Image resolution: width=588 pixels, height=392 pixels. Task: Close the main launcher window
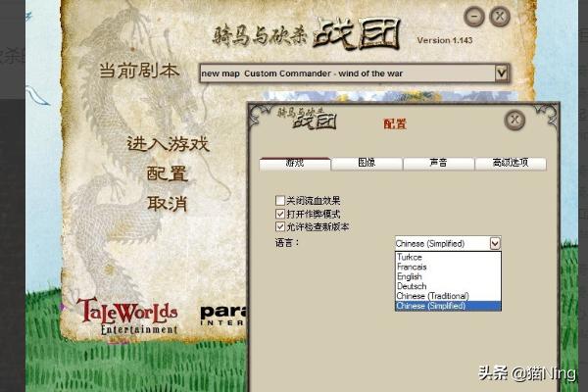coord(500,16)
